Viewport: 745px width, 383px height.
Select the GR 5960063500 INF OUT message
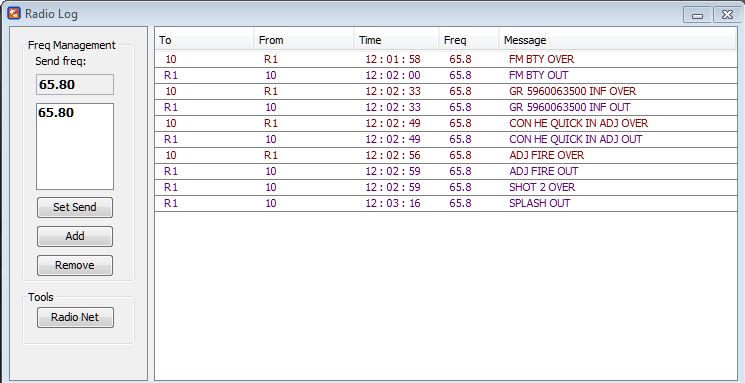(x=569, y=107)
